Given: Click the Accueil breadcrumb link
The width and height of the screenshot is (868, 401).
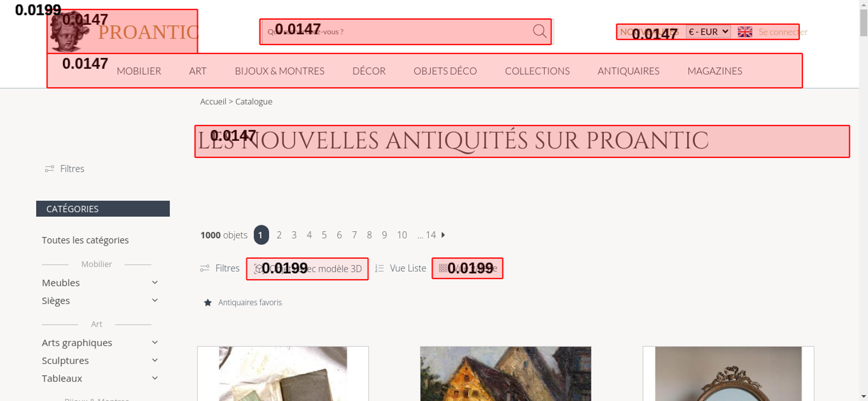Looking at the screenshot, I should (x=213, y=101).
